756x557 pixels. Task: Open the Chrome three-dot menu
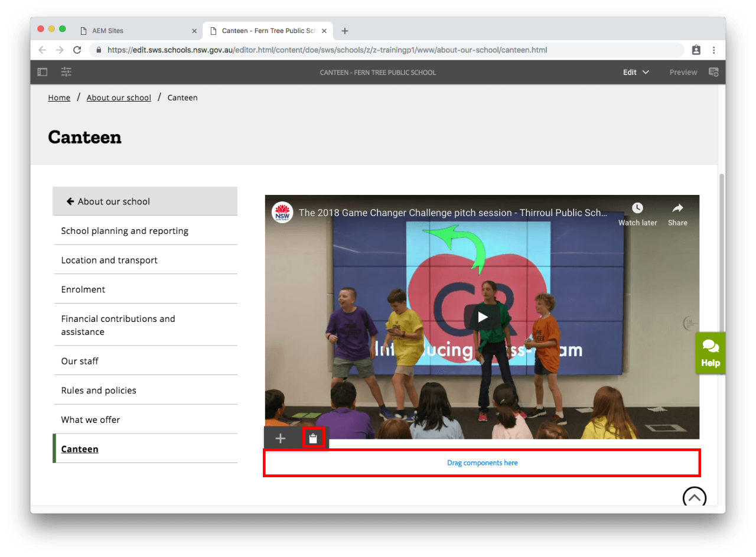(713, 50)
